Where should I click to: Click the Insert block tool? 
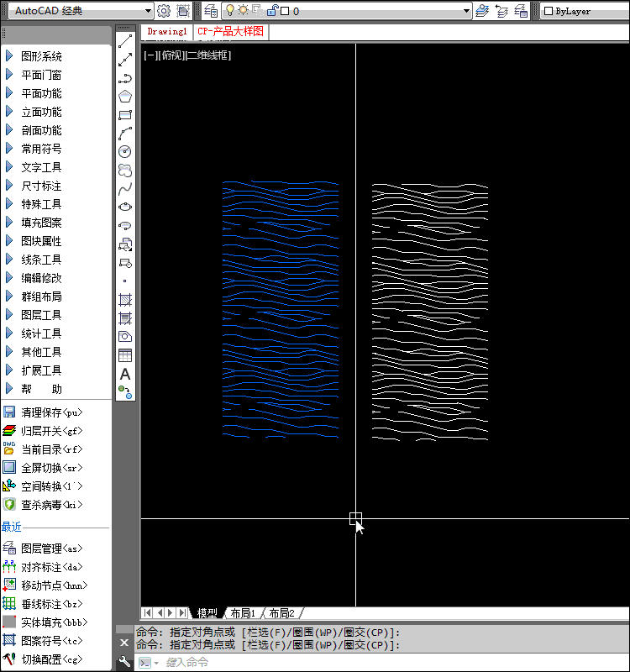click(125, 244)
